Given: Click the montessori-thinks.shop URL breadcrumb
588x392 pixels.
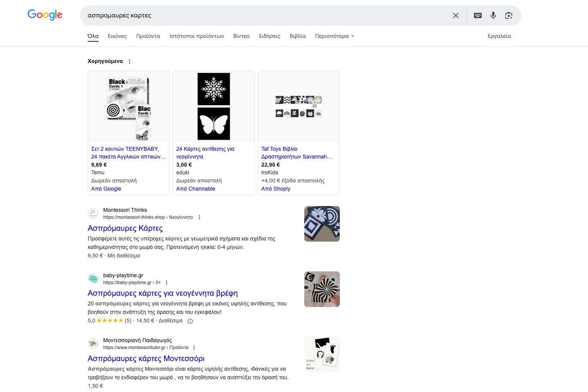Looking at the screenshot, I should click(x=148, y=217).
